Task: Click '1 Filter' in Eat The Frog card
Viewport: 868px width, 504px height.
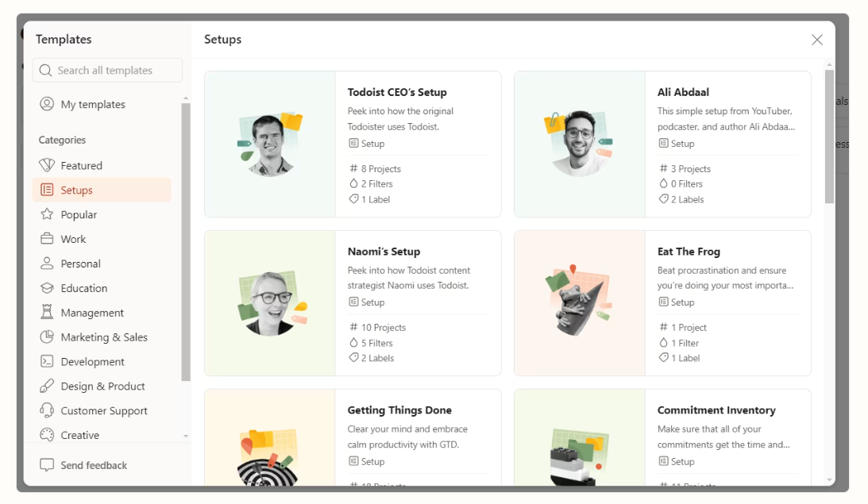Action: click(x=685, y=343)
